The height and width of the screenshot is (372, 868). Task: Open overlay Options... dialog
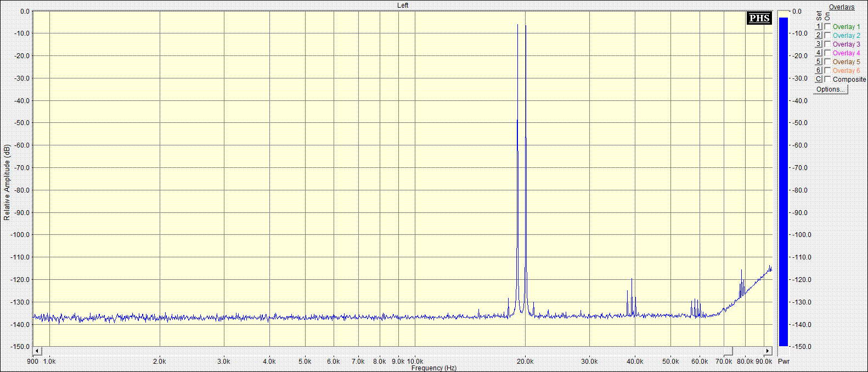click(x=831, y=89)
